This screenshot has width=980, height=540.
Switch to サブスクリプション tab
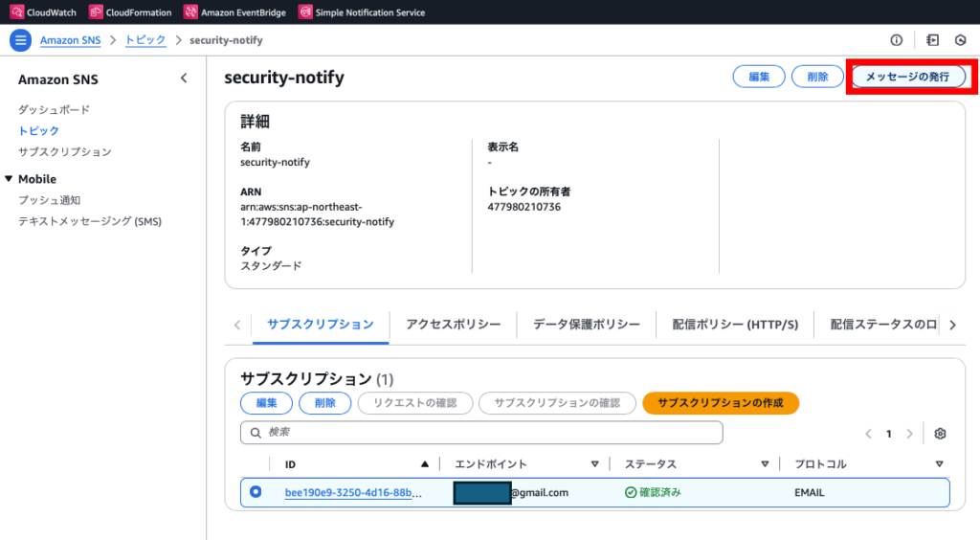321,325
